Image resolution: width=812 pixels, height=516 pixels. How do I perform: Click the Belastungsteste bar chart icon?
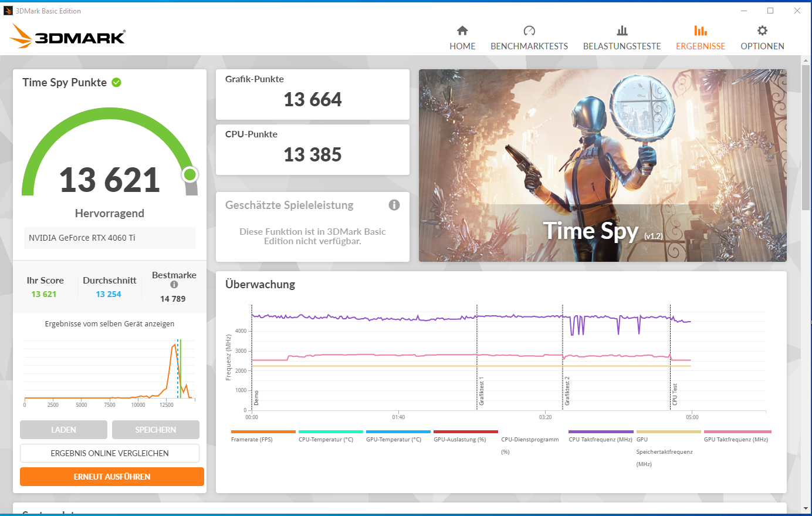click(x=622, y=31)
